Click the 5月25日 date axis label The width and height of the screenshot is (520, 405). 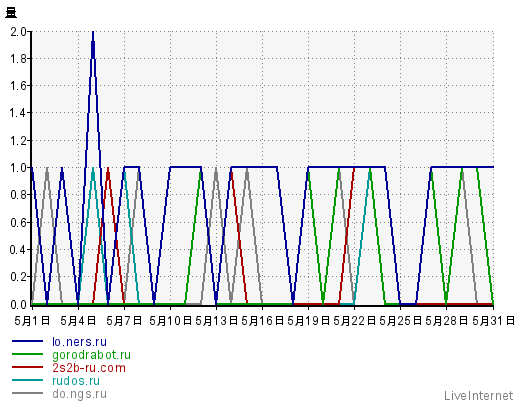coord(401,320)
